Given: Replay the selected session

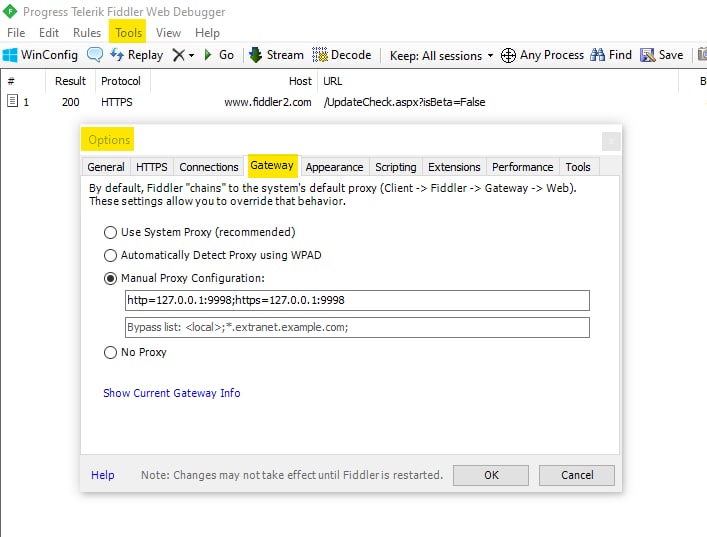Looking at the screenshot, I should [x=137, y=55].
